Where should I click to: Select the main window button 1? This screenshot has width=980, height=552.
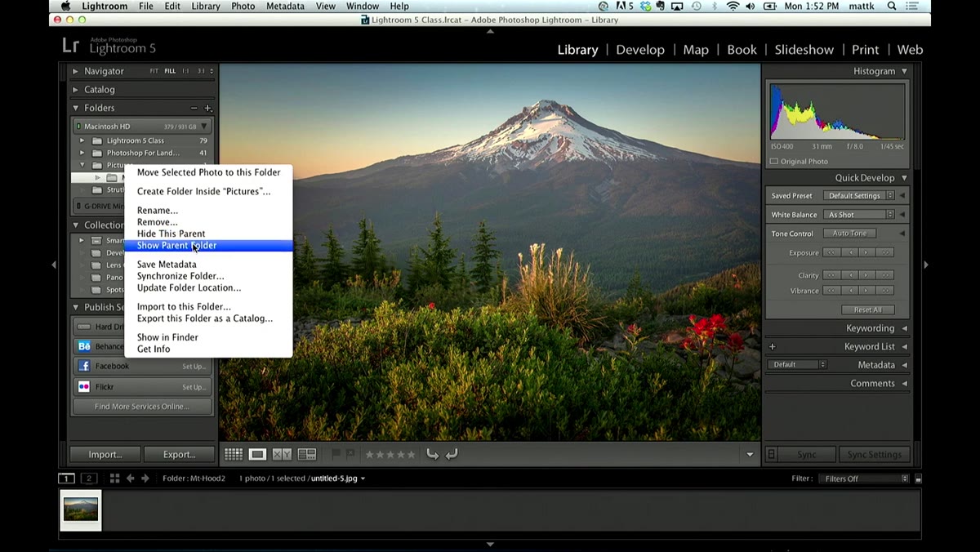tap(67, 479)
